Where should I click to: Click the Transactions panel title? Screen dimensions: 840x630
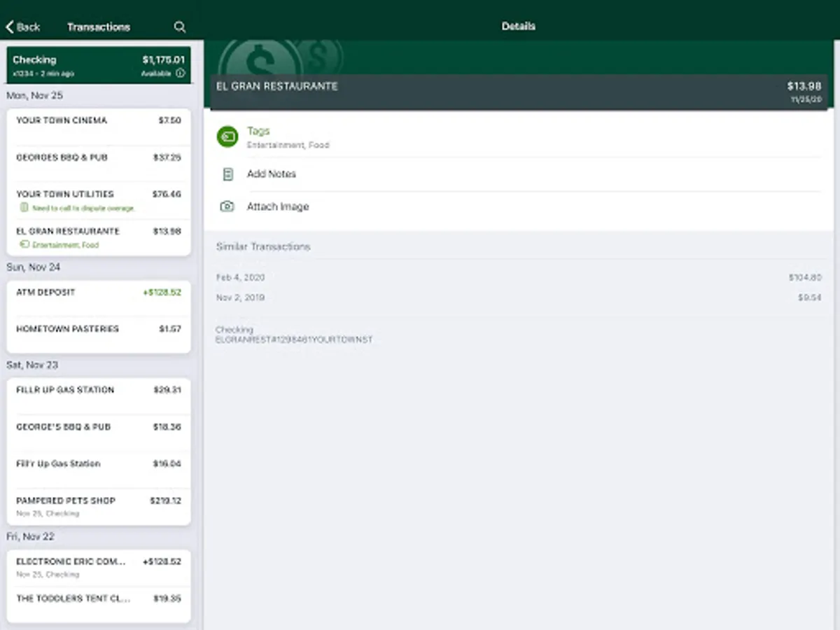click(99, 27)
